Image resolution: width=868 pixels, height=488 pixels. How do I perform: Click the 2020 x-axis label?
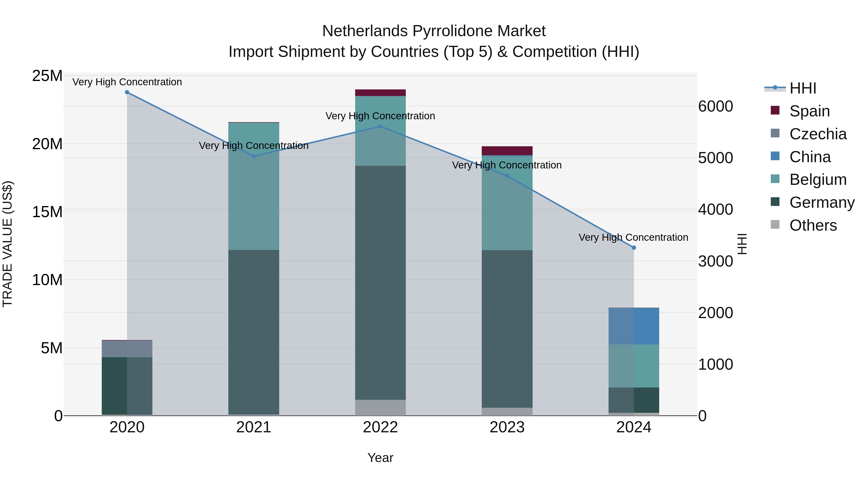click(127, 427)
